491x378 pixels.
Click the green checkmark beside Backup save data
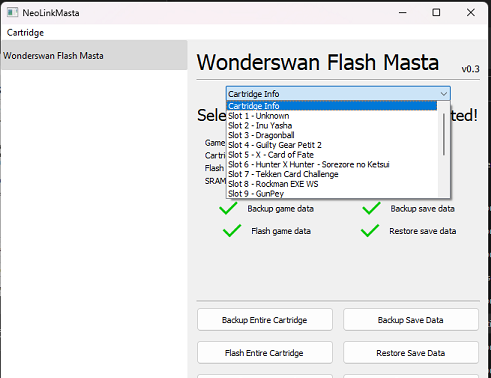coord(371,208)
